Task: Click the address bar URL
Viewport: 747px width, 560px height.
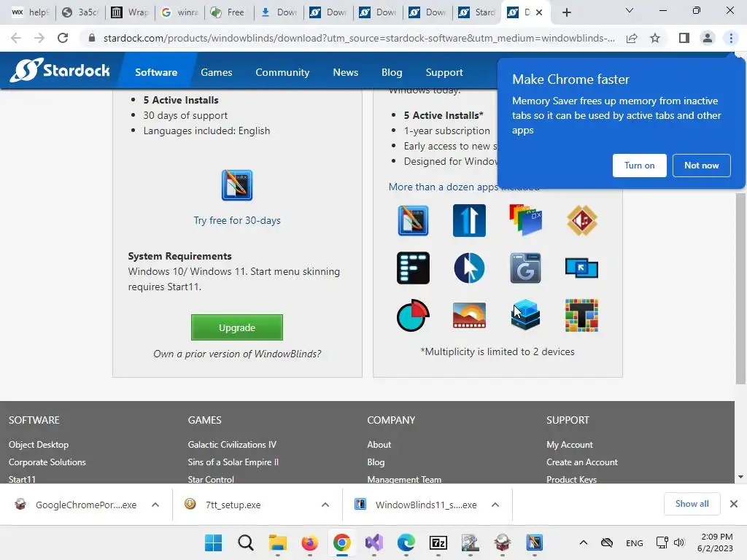Action: click(x=359, y=38)
